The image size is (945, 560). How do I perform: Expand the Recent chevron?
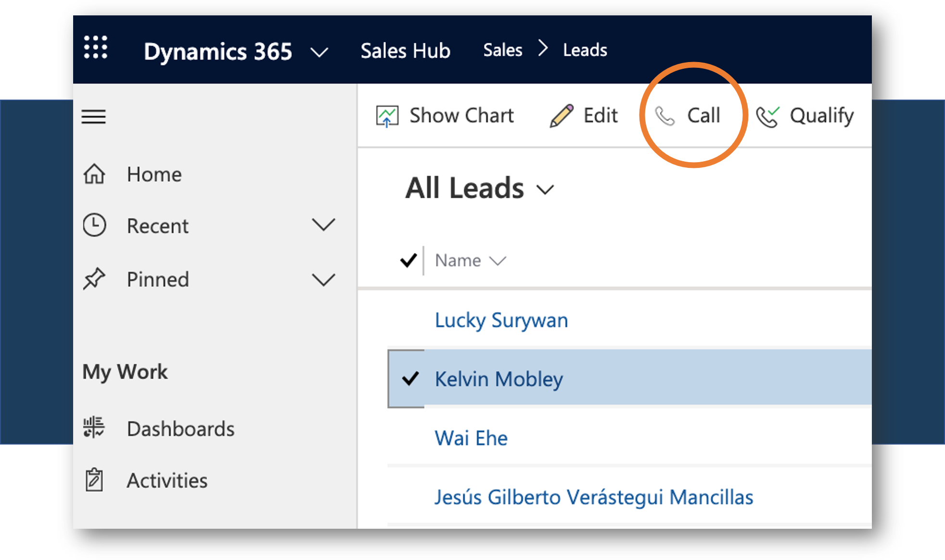point(323,225)
